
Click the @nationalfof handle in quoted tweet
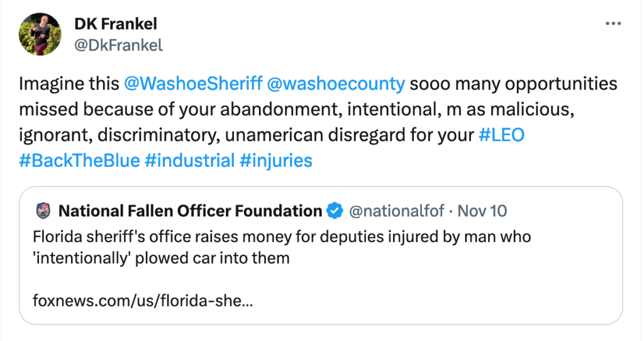396,211
